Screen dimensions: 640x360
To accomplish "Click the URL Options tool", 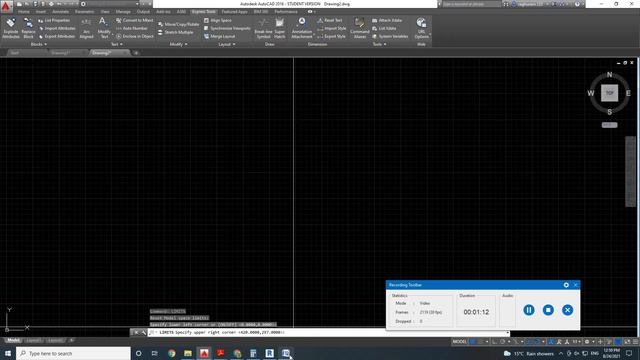I will 421,28.
